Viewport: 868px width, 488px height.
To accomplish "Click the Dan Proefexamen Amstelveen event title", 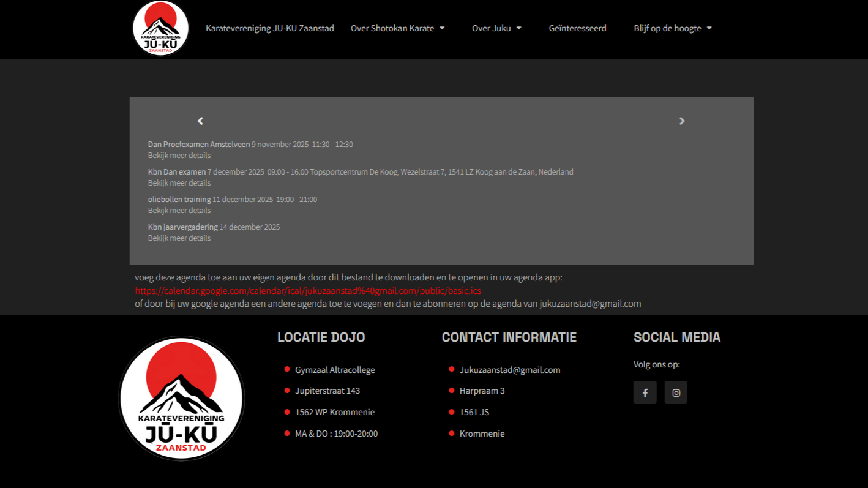I will pyautogui.click(x=198, y=145).
